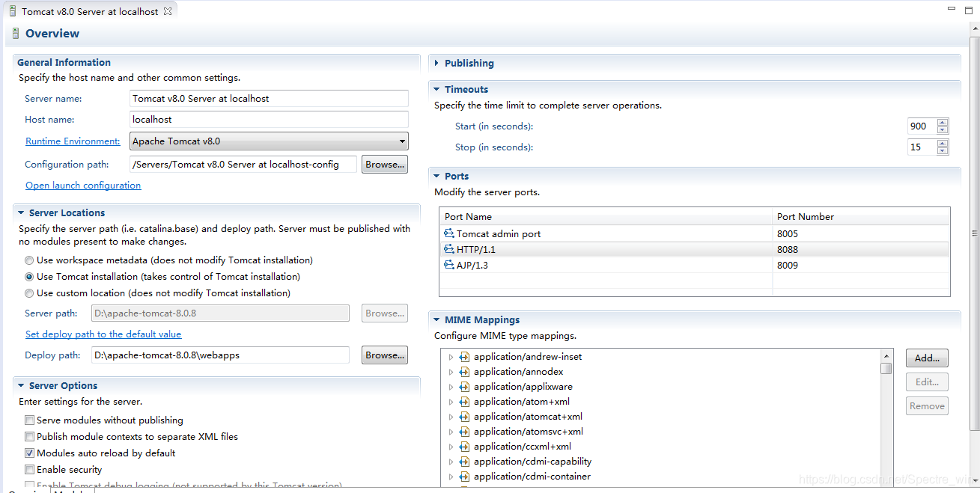Click the port icon of the AJP/1.3 row
Screen dimensions: 980x493
click(449, 265)
